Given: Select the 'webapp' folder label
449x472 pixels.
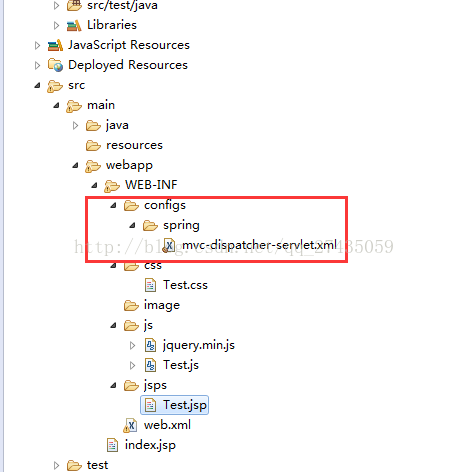Looking at the screenshot, I should point(129,166).
